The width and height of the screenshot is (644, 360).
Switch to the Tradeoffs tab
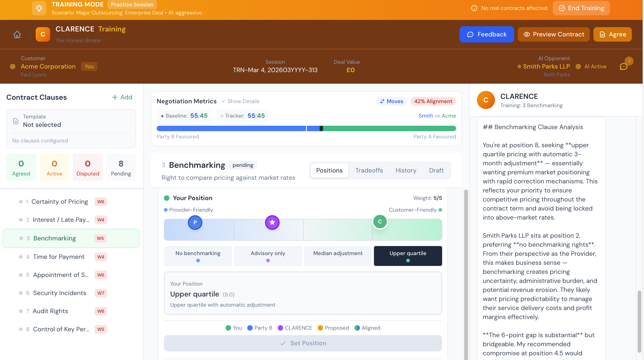coord(369,170)
